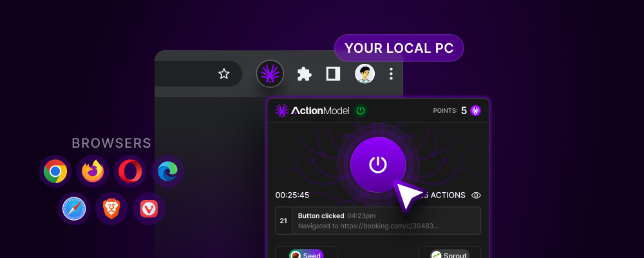This screenshot has height=258, width=644.
Task: Click the address bar field
Action: point(198,74)
